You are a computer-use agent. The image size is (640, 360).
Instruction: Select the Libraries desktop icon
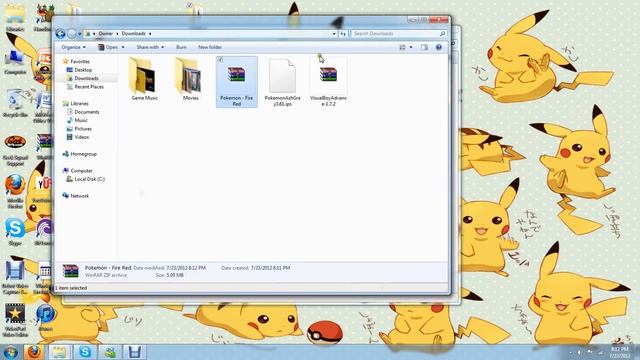coord(15,18)
